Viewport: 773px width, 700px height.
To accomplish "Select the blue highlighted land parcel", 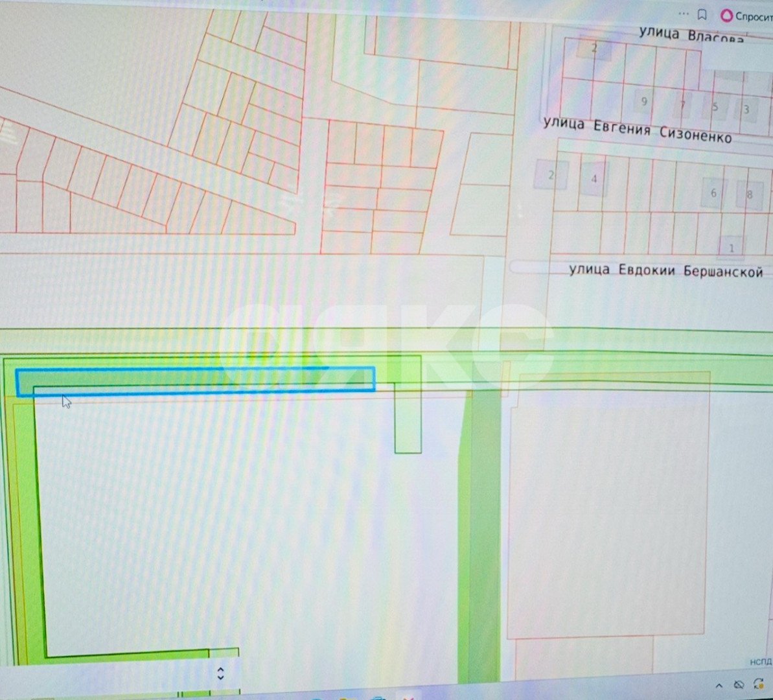I will point(194,380).
